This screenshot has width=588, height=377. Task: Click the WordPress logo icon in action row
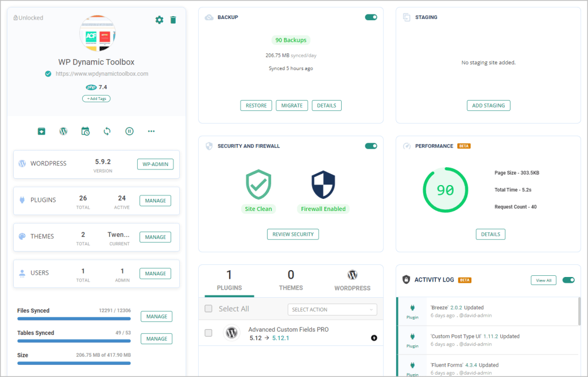[x=63, y=131]
